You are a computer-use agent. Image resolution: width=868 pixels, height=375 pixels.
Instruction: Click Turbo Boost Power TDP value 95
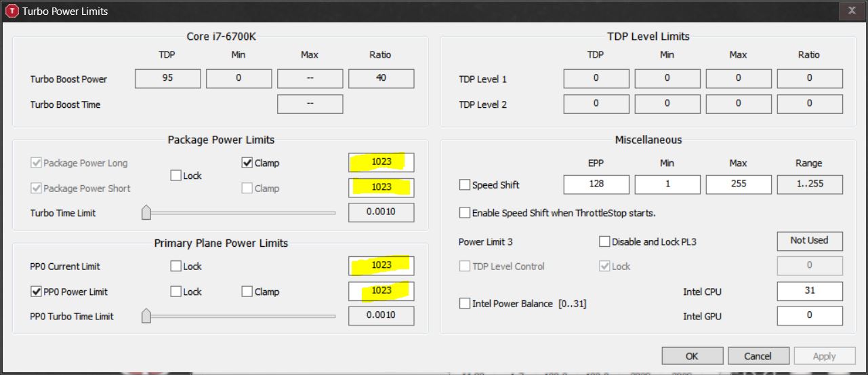click(x=168, y=79)
